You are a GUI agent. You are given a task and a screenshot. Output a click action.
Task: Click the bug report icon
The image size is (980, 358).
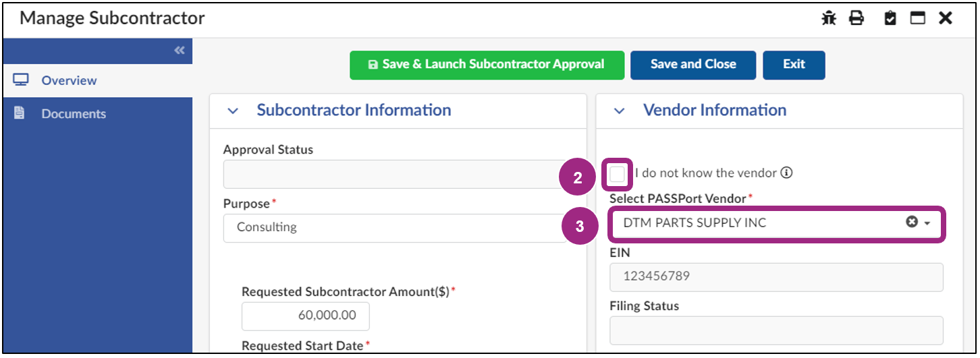tap(829, 19)
